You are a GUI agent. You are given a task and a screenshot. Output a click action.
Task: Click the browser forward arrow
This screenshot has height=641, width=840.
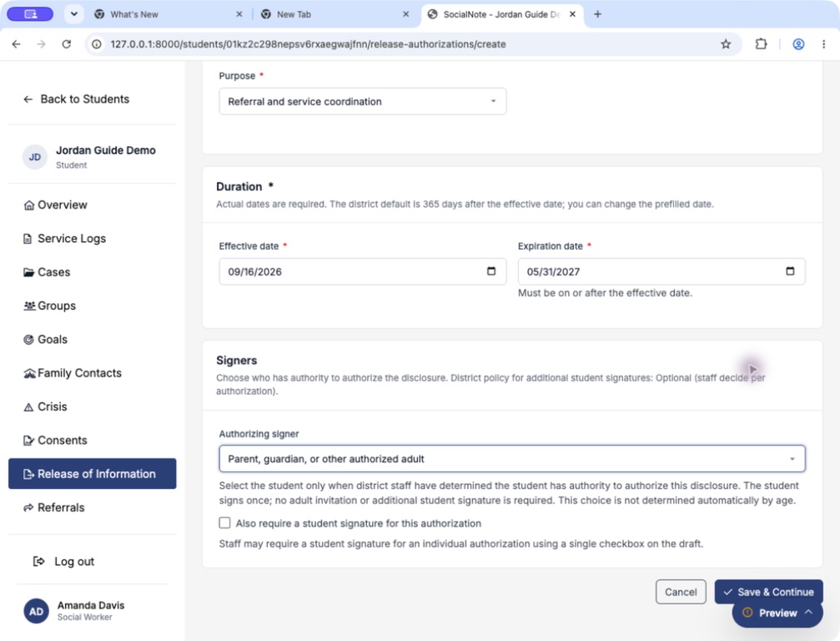41,44
